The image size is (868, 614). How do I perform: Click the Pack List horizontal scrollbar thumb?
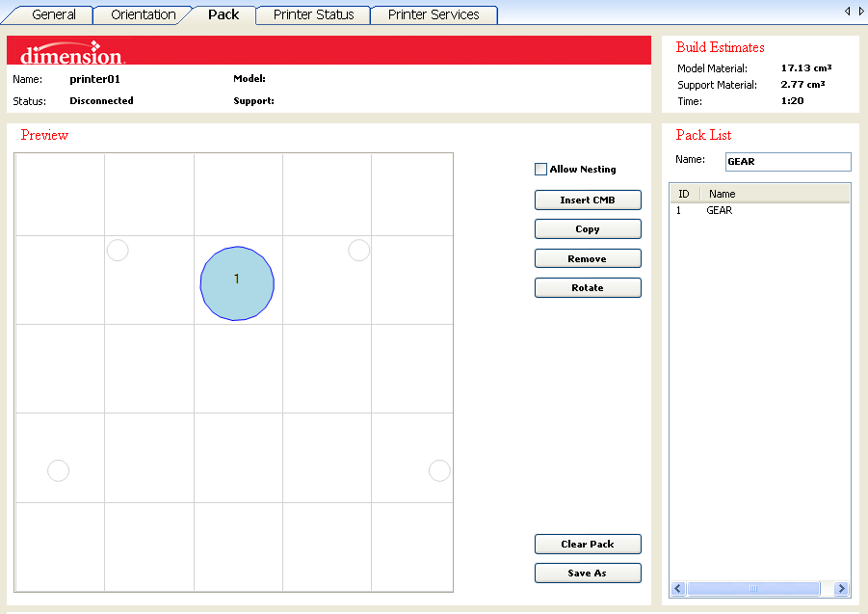point(753,589)
